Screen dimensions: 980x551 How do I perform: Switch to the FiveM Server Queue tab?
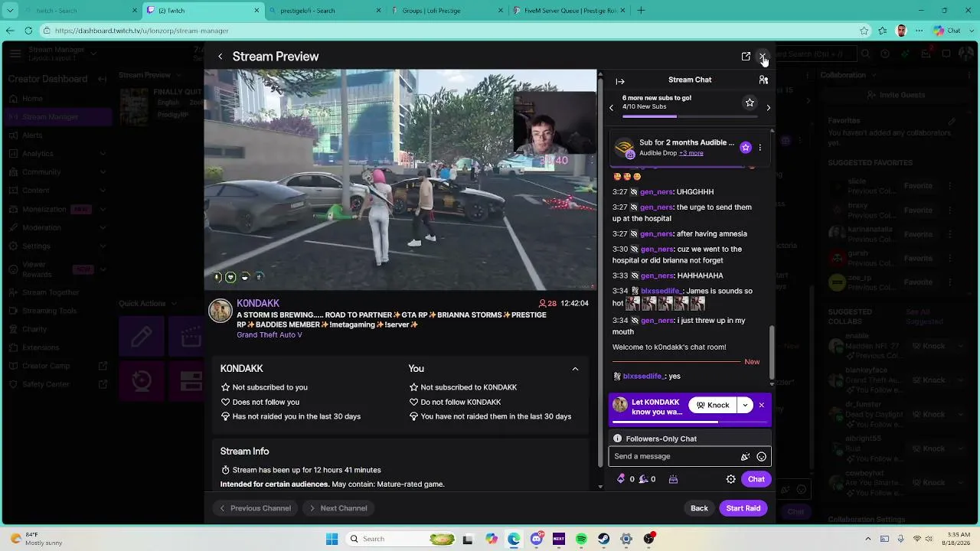click(x=569, y=11)
